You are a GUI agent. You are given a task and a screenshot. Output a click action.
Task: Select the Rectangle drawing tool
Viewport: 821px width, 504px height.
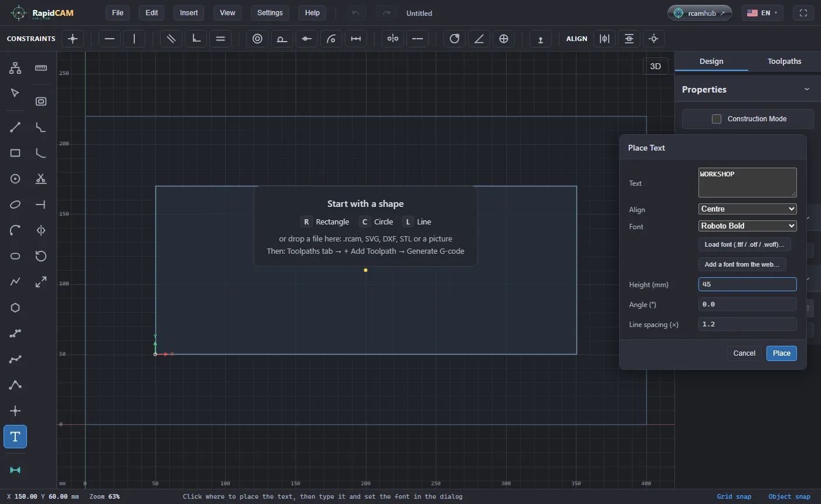pyautogui.click(x=15, y=153)
